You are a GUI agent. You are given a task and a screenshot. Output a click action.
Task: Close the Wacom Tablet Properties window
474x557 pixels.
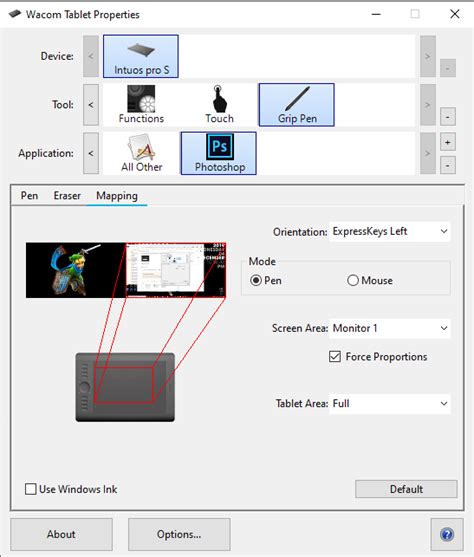click(454, 14)
